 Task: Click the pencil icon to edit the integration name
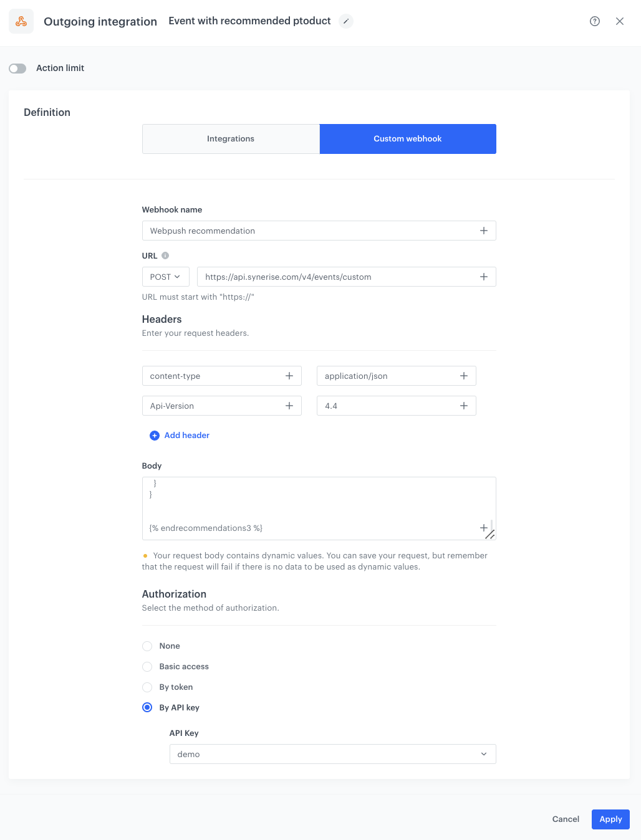pos(346,21)
